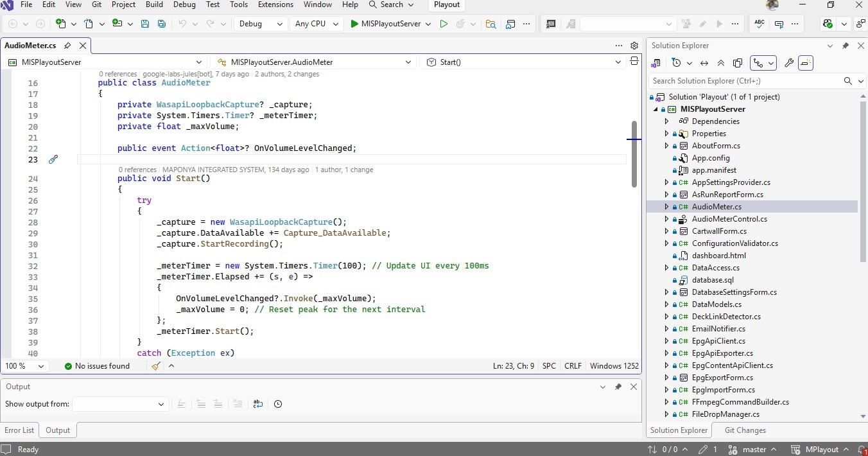
Task: Switch to the Git Changes tab
Action: click(x=745, y=430)
